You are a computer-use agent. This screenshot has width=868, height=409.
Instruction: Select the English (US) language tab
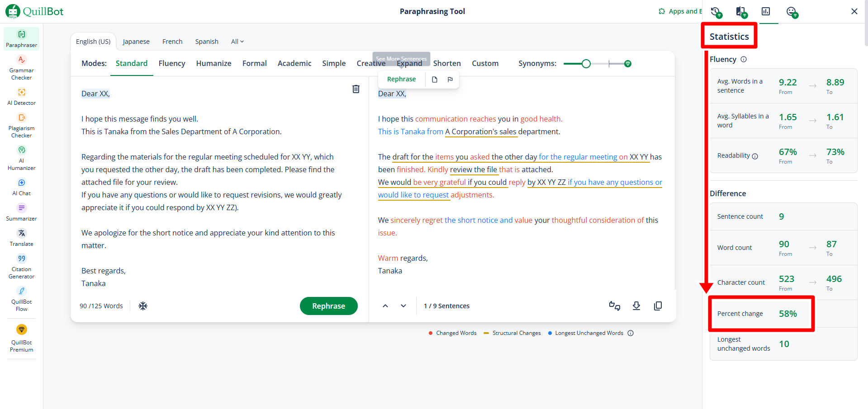pos(93,42)
